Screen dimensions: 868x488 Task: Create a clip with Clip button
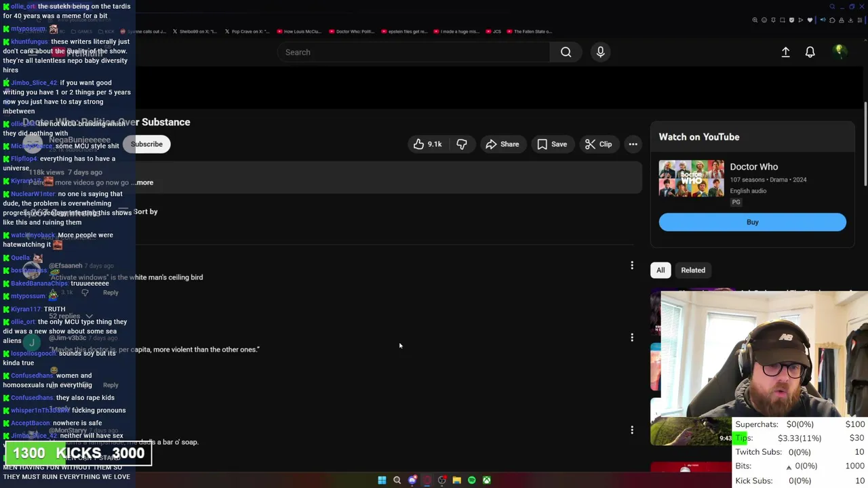click(598, 144)
